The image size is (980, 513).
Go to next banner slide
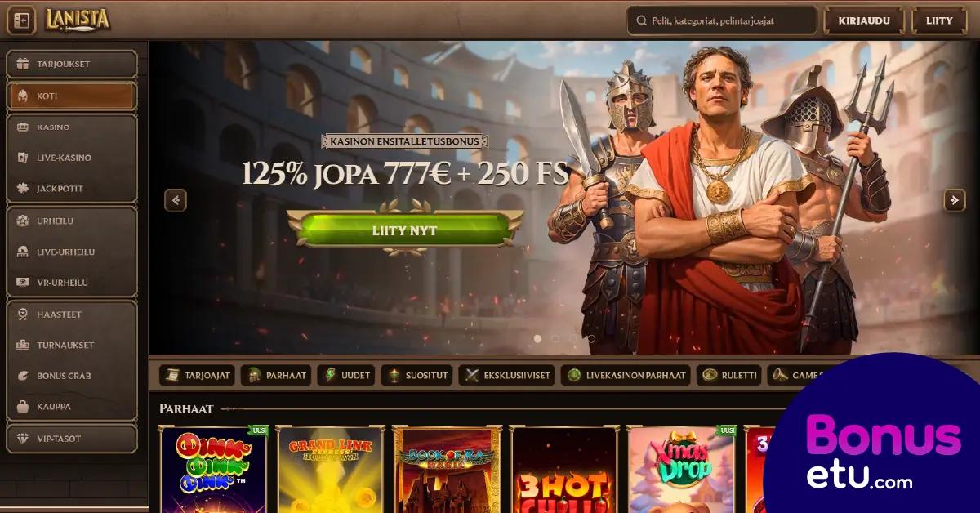pyautogui.click(x=955, y=200)
